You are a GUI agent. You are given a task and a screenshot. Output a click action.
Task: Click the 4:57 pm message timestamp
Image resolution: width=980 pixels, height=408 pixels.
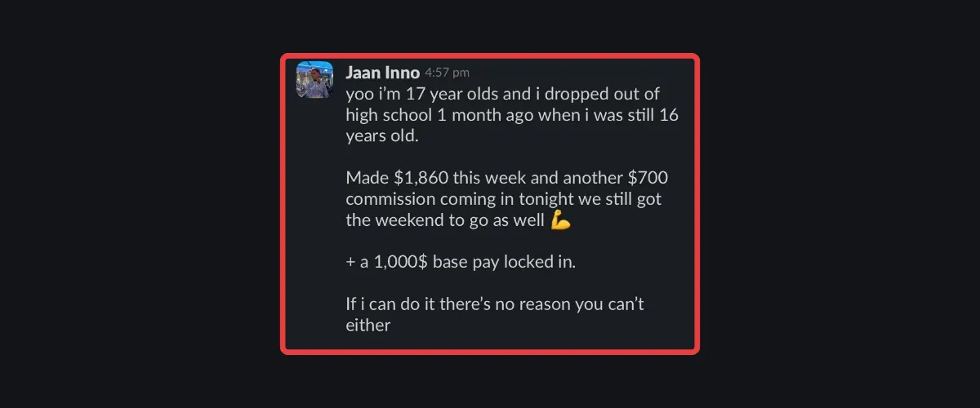(447, 73)
